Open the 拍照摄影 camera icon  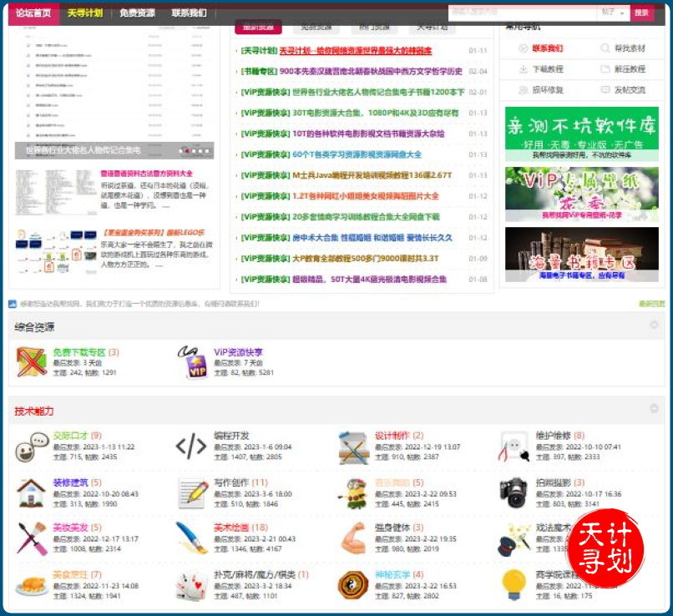(514, 492)
